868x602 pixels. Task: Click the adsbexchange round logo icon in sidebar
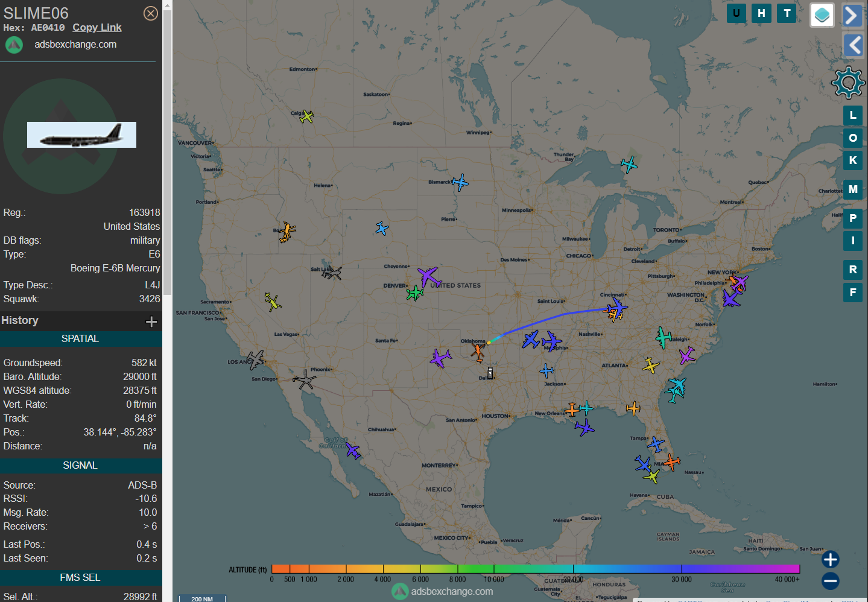coord(14,45)
